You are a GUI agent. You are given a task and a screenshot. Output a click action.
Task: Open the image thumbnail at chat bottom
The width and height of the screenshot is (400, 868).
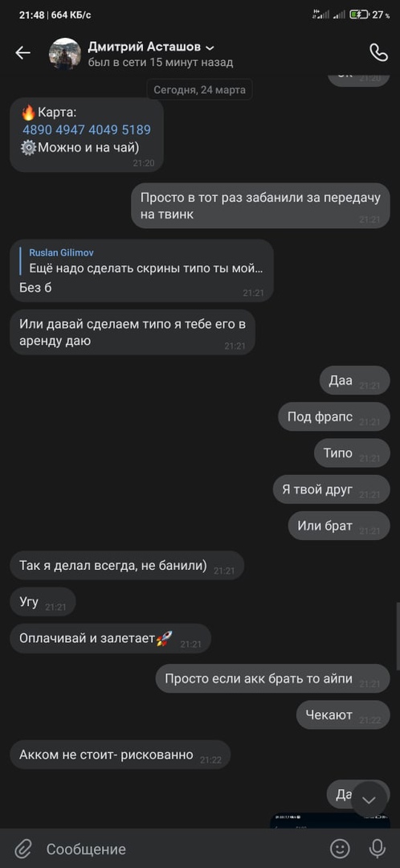pos(315,821)
